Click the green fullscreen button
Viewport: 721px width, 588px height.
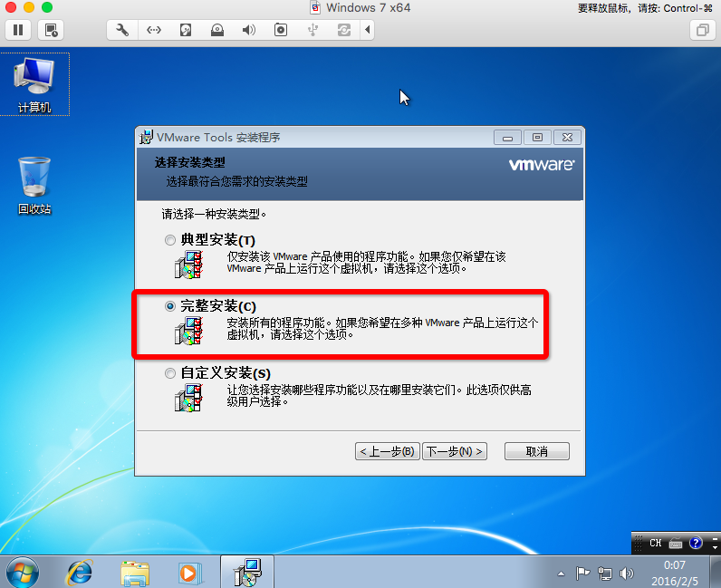click(x=47, y=7)
